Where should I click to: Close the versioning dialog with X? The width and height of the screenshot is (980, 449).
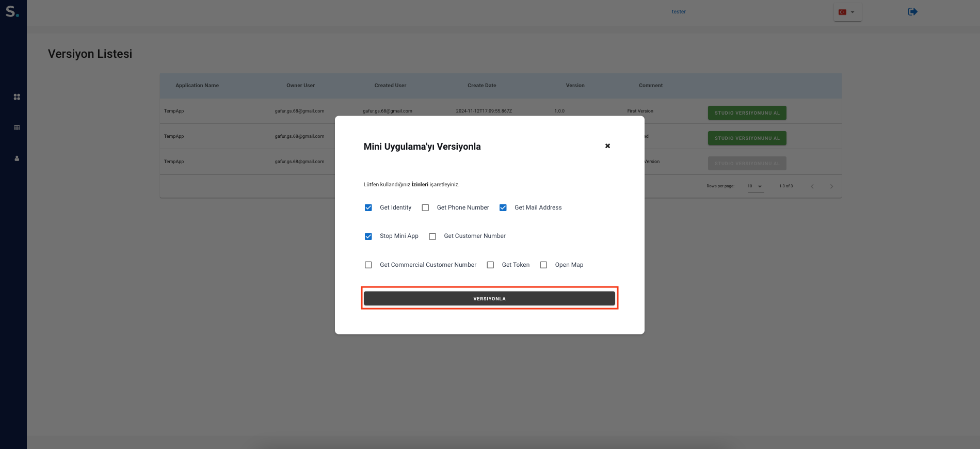coord(607,146)
